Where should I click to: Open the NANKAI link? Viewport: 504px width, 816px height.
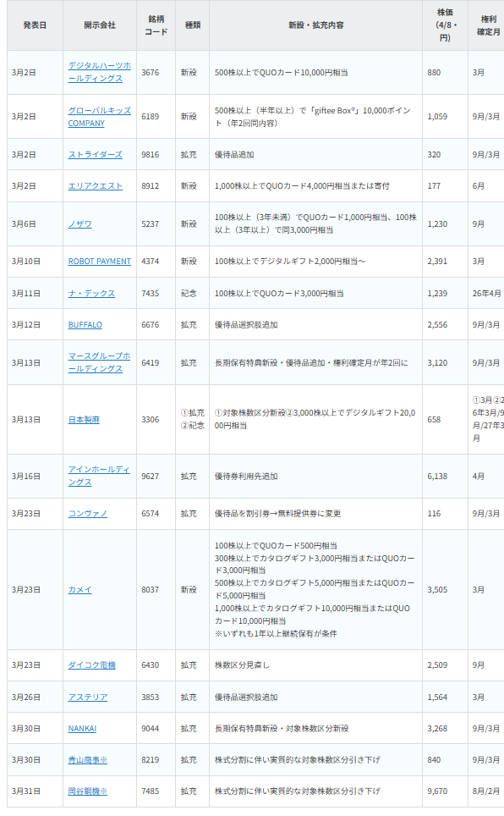(82, 729)
